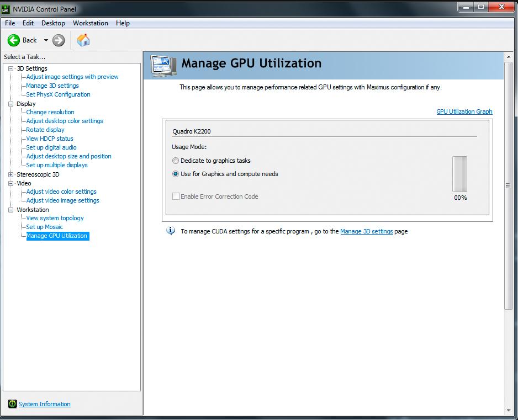Open the Edit menu
The image size is (518, 420).
point(28,23)
